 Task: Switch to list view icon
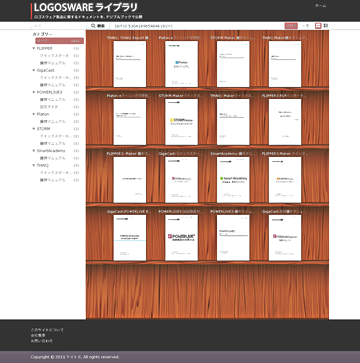tap(326, 26)
